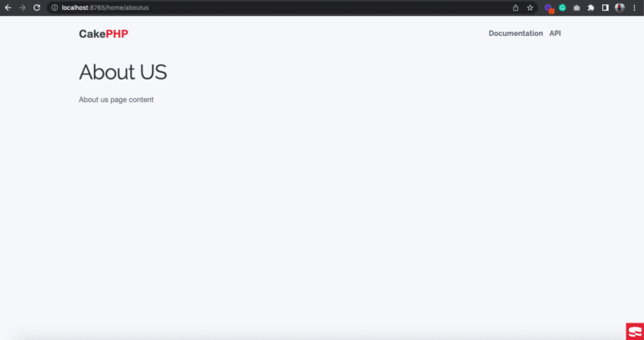View site information icon in address bar
The image size is (644, 340).
(x=55, y=8)
